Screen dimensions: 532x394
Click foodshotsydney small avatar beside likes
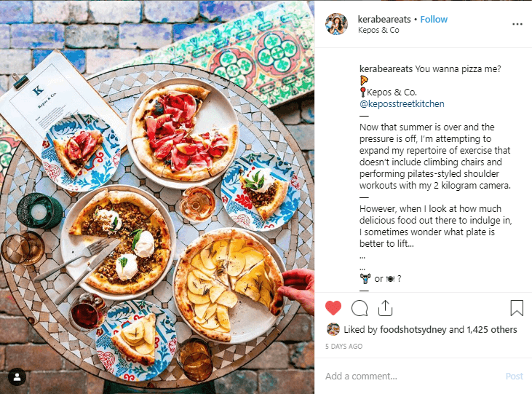pos(333,329)
